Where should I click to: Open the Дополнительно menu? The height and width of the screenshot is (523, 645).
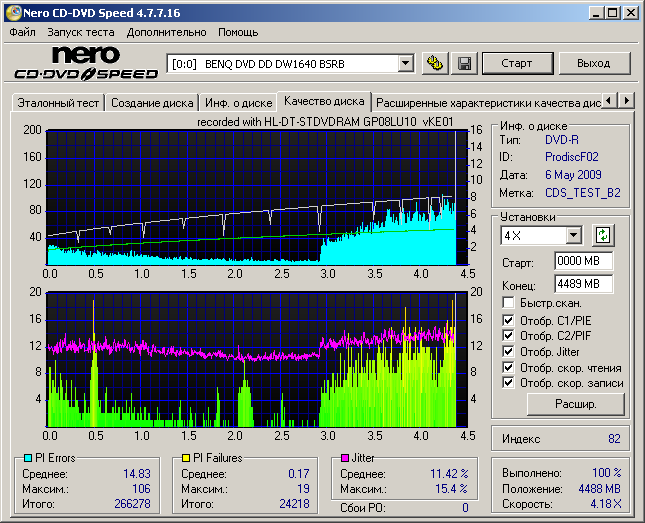pyautogui.click(x=166, y=32)
